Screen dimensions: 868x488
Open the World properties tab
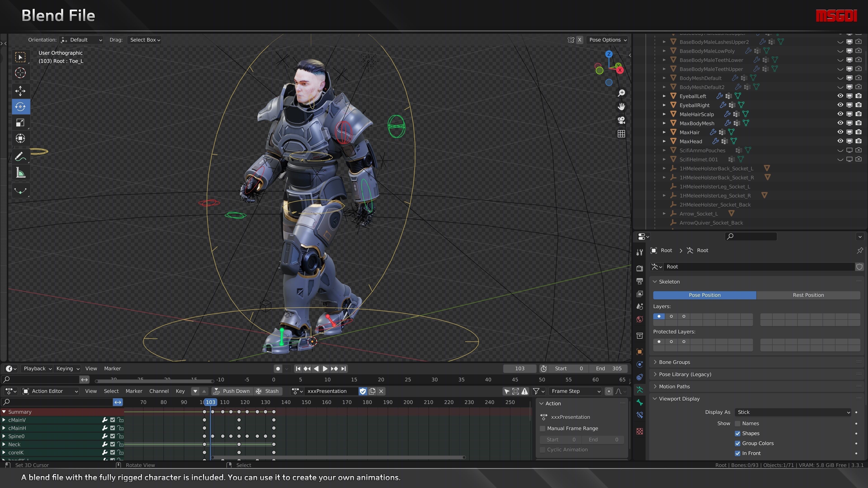[639, 320]
